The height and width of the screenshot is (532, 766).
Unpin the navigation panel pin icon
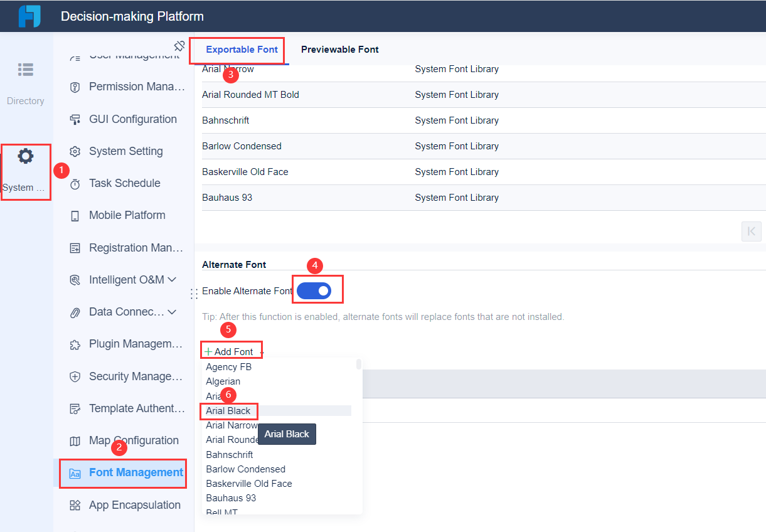click(179, 46)
